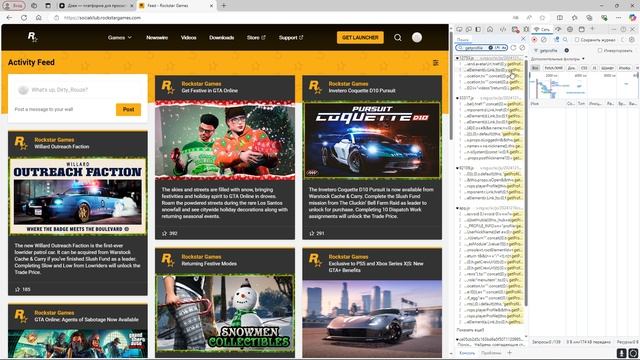Stop recording network log red button
The height and width of the screenshot is (360, 640).
pos(534,40)
